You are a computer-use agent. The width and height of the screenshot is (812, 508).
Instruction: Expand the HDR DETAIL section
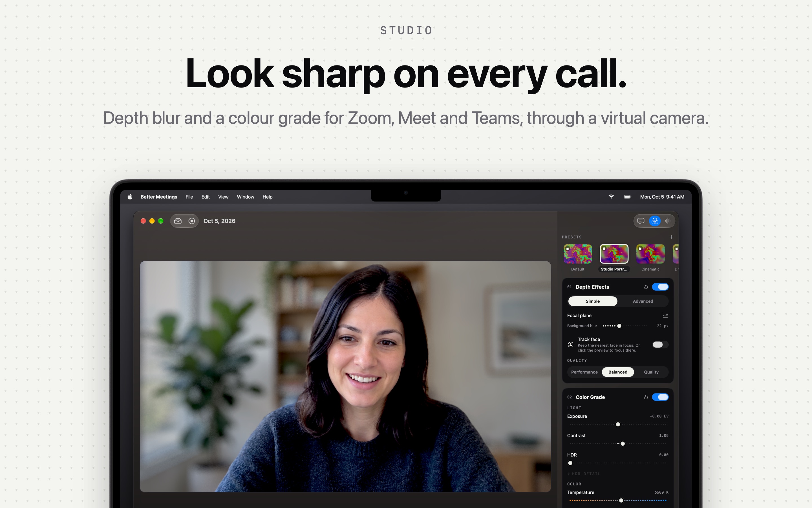584,474
